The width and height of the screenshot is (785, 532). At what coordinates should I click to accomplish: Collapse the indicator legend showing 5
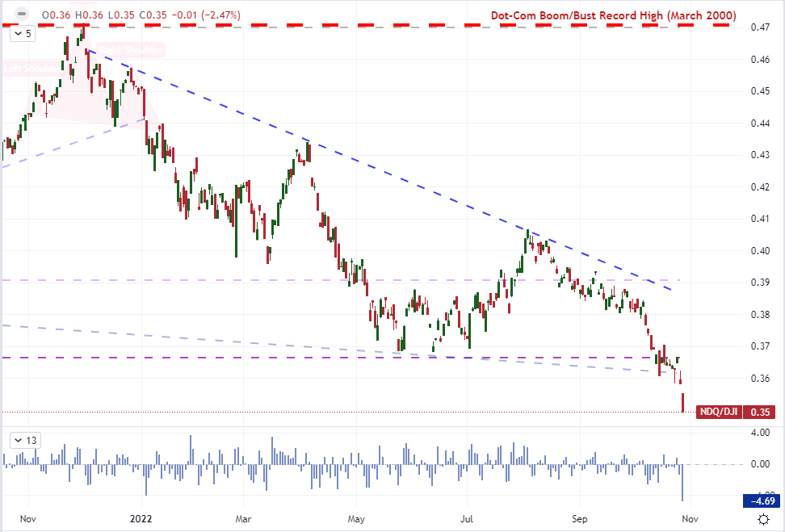click(23, 34)
